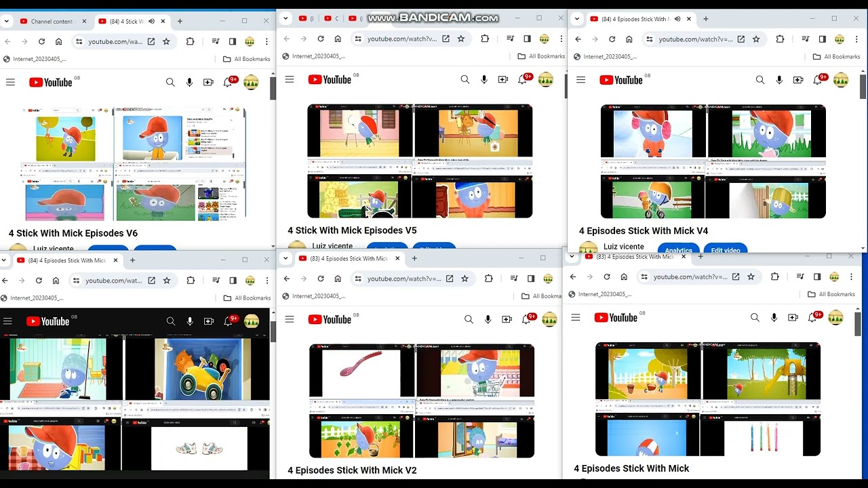Open Internet_20230405 bookmark in the V5 window
Image resolution: width=868 pixels, height=488 pixels.
(x=314, y=56)
